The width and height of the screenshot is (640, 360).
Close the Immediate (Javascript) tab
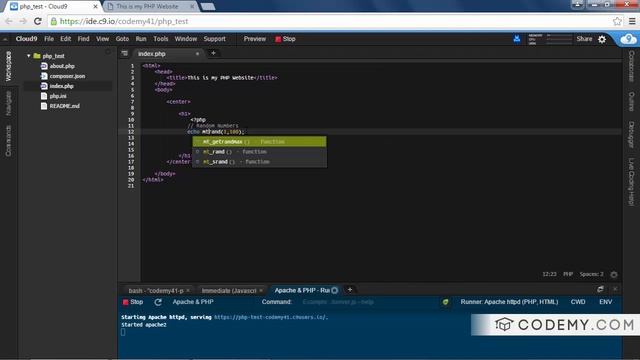261,290
